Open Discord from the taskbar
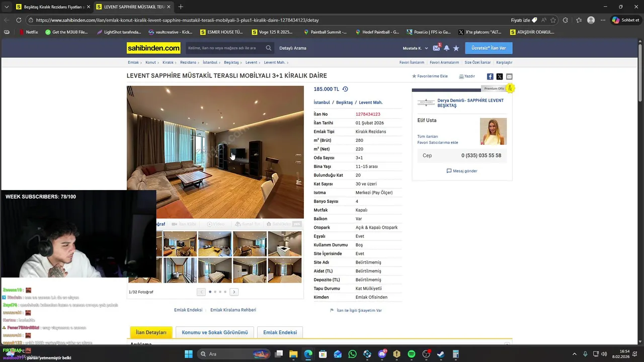644x362 pixels. point(382,354)
